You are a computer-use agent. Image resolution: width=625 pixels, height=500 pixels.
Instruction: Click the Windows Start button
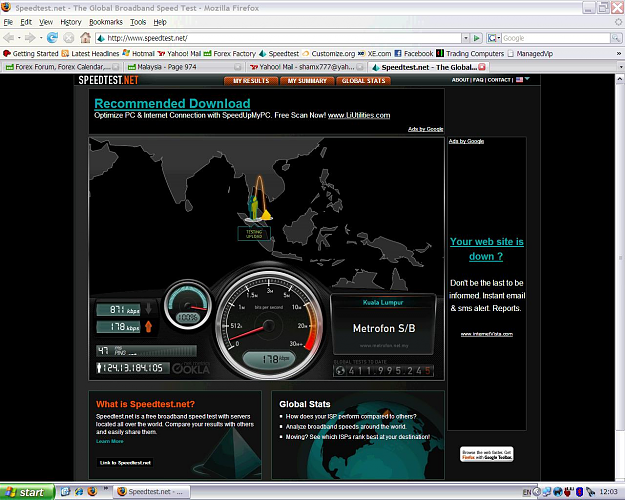tap(26, 492)
